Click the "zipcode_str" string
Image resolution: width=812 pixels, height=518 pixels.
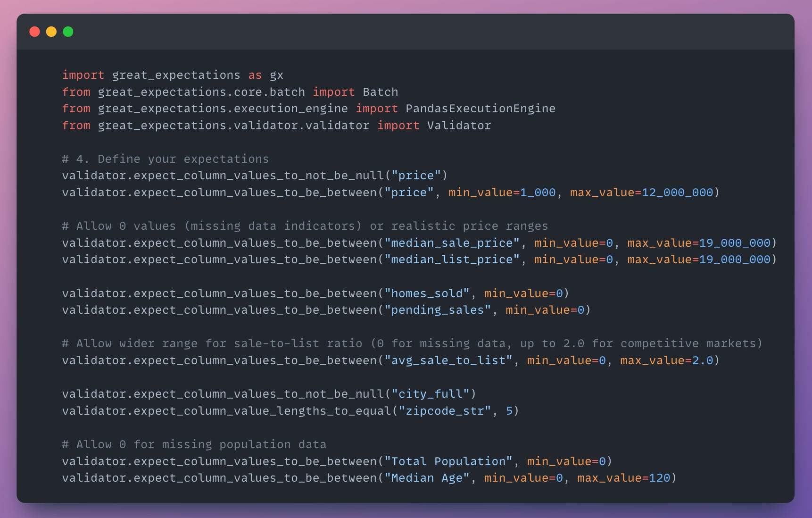click(x=445, y=411)
